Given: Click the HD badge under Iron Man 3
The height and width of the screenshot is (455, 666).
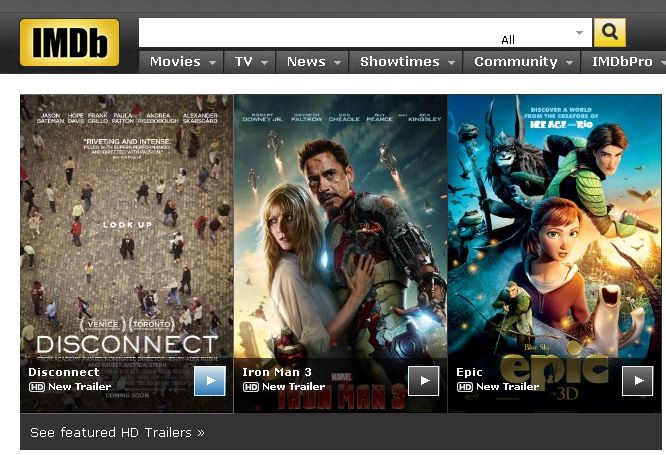Looking at the screenshot, I should click(251, 387).
